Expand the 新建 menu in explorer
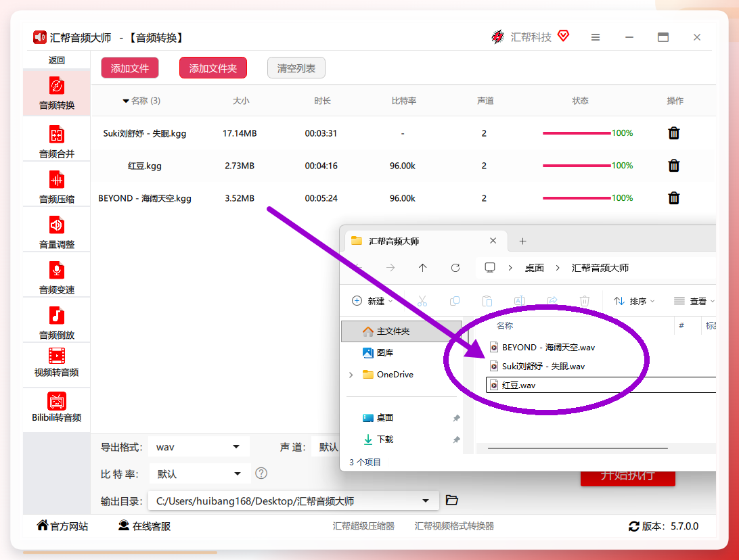 point(372,301)
